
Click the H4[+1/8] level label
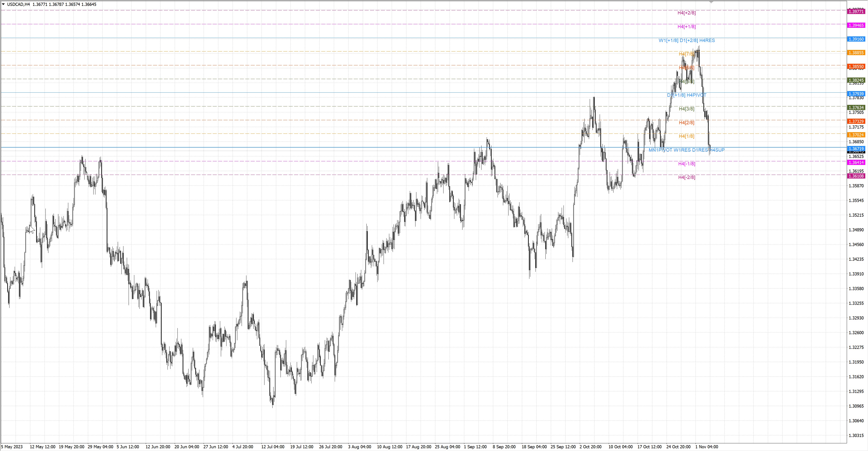(686, 27)
